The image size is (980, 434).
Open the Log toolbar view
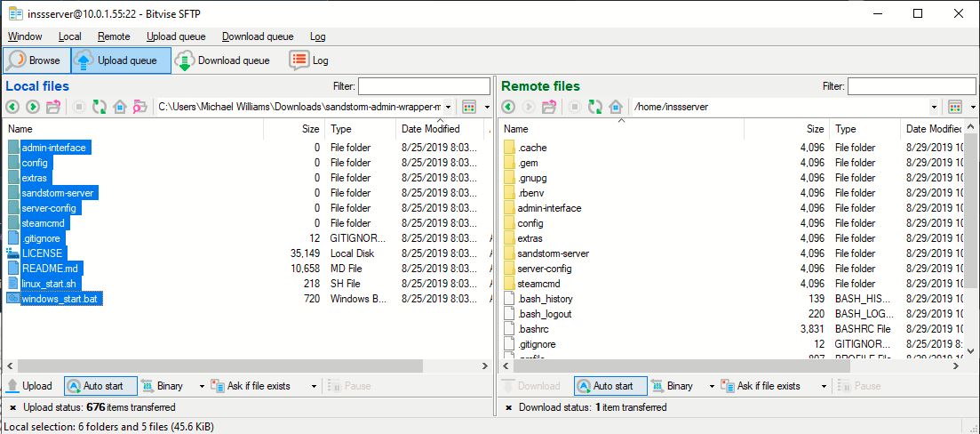pyautogui.click(x=309, y=60)
